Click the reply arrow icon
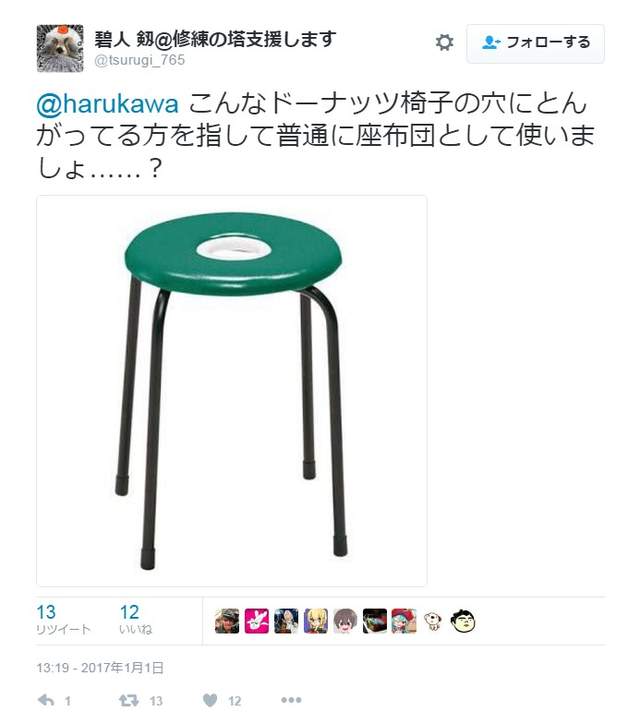 coord(46,700)
